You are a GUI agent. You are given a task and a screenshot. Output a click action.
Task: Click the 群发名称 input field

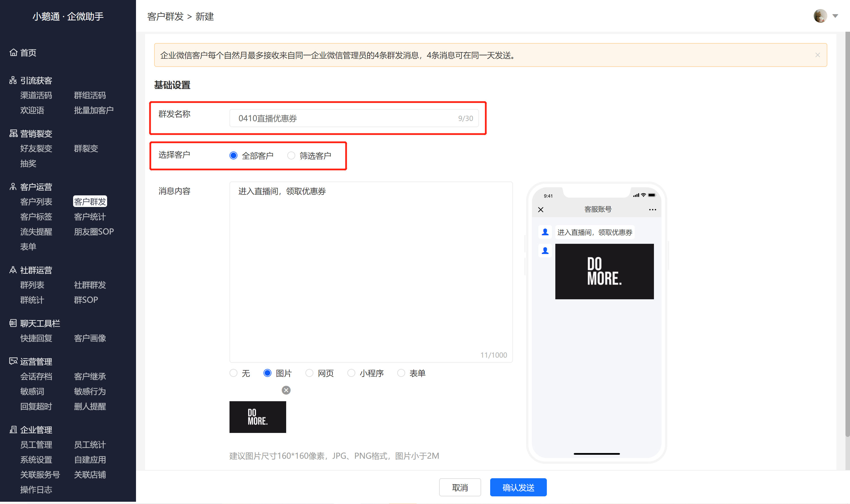point(354,118)
